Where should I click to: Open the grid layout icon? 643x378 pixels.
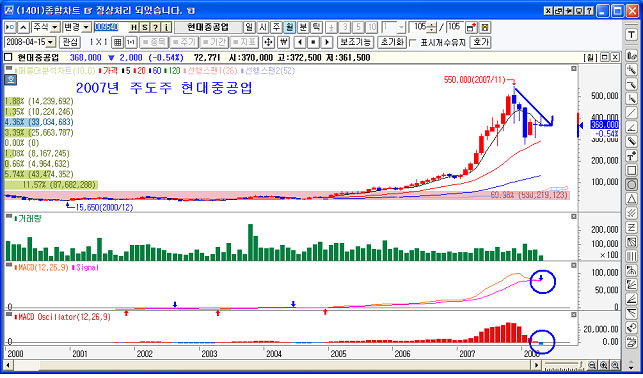click(x=118, y=42)
